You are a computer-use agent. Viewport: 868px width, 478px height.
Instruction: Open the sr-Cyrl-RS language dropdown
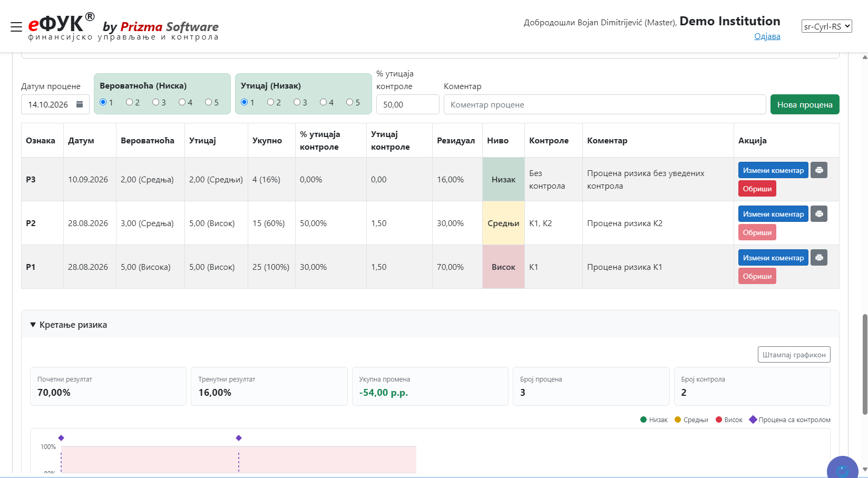point(826,26)
